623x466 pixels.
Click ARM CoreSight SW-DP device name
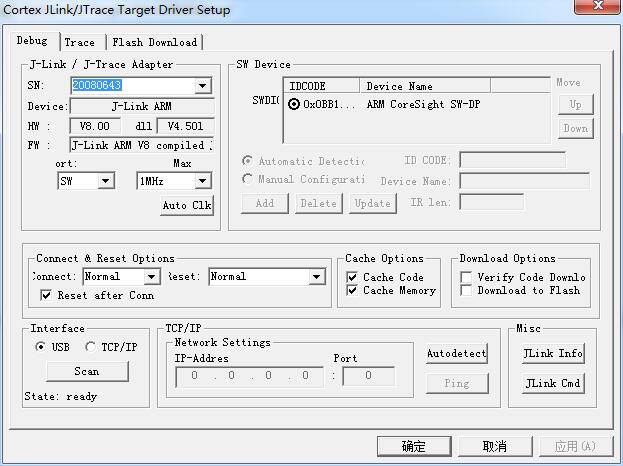coord(423,104)
